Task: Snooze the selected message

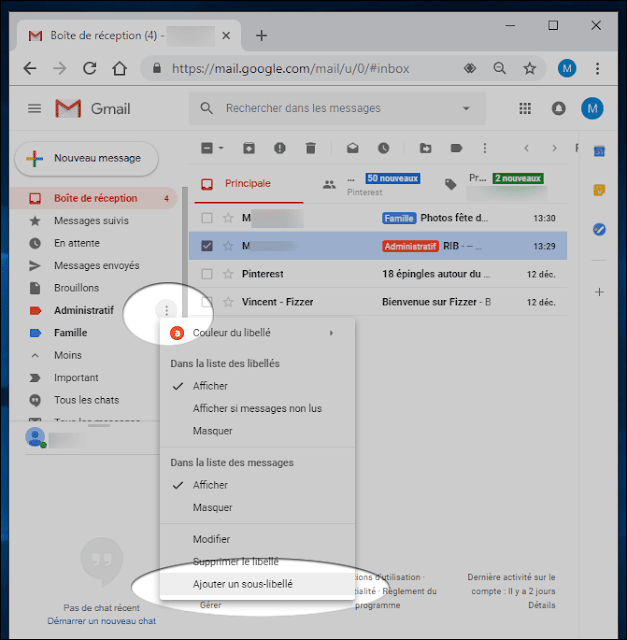Action: [383, 148]
